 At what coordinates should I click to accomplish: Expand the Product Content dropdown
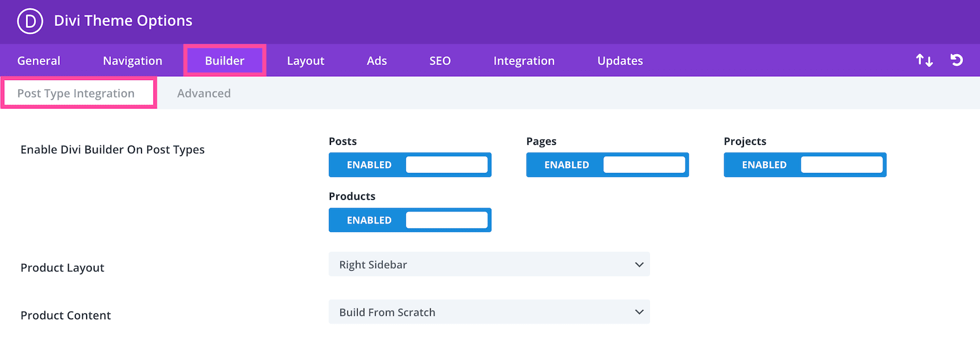488,312
